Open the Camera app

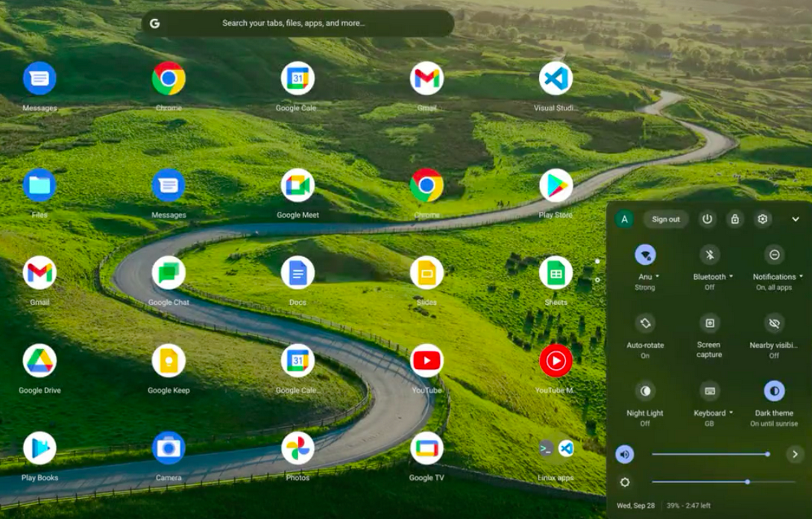coord(169,448)
